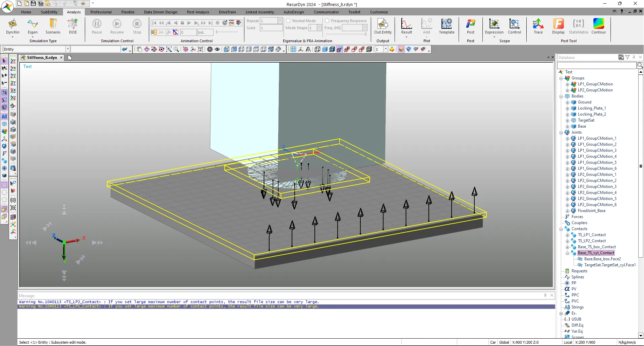
Task: Switch to the Professional ribbon tab
Action: (101, 12)
